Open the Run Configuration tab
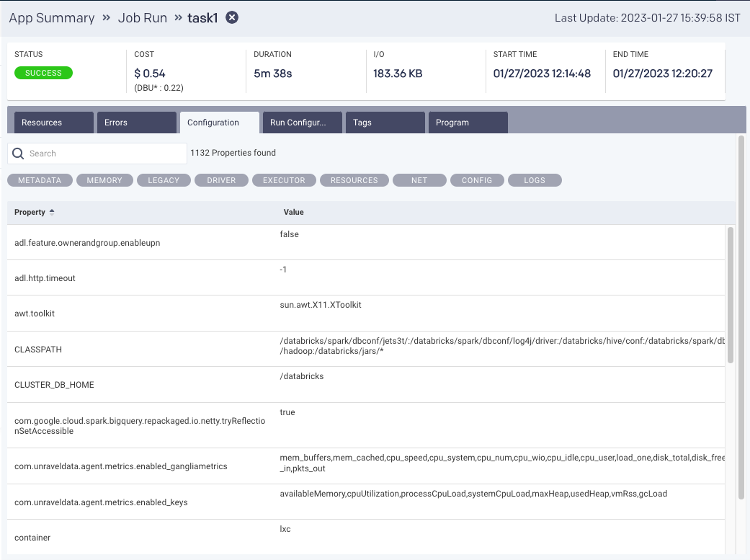Viewport: 750px width, 560px height. click(302, 122)
